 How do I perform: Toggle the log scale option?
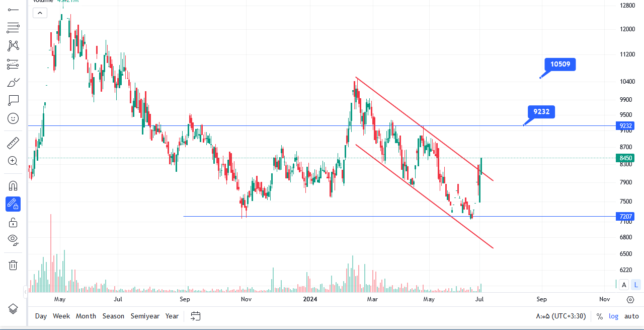click(614, 316)
